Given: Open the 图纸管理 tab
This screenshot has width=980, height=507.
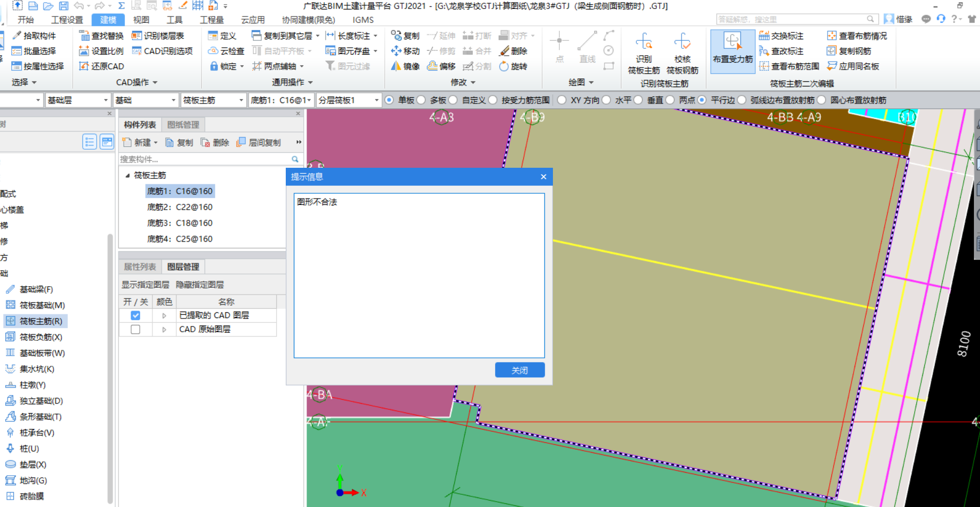Looking at the screenshot, I should (183, 125).
